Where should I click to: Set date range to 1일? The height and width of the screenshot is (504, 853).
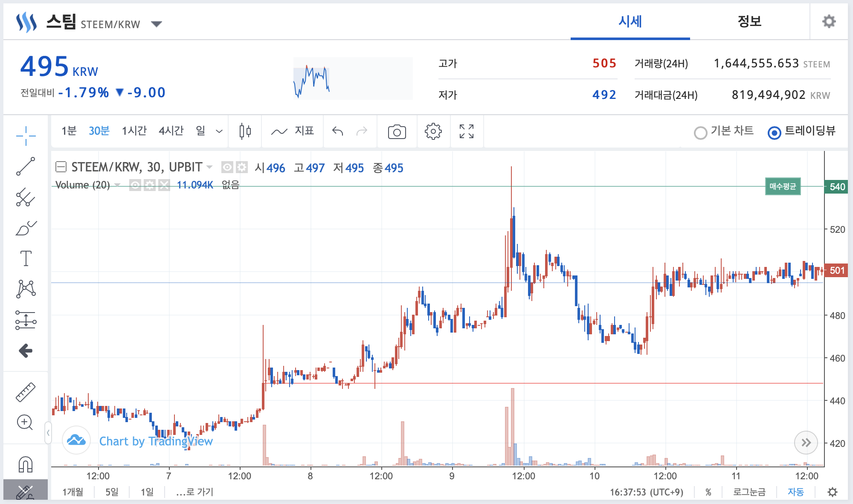[147, 492]
